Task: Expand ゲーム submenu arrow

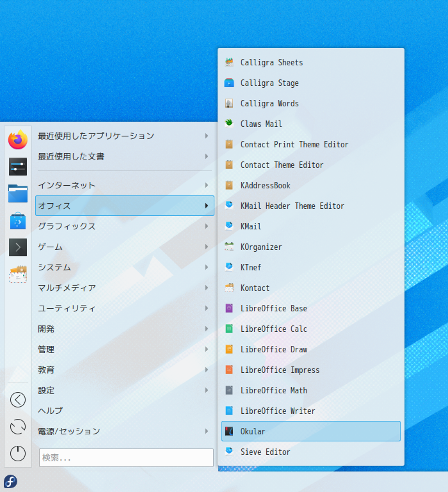Action: 206,247
